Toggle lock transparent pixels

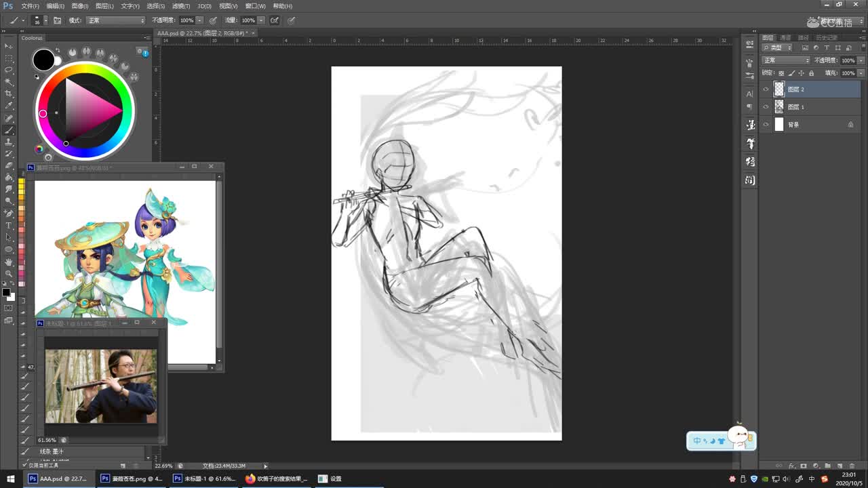(x=781, y=73)
